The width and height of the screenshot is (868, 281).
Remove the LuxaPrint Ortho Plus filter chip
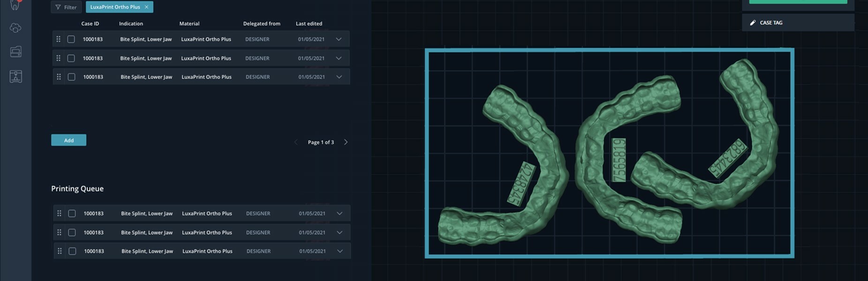pyautogui.click(x=147, y=7)
